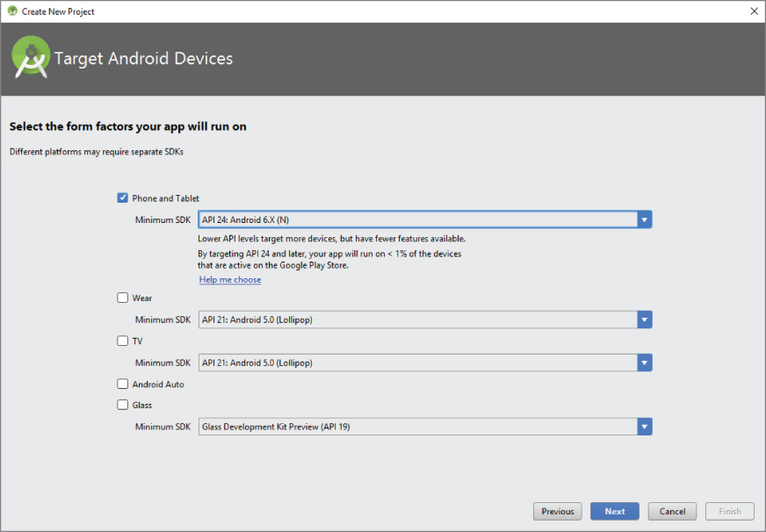The image size is (766, 532).
Task: Expand Phone and Tablet Minimum SDK dropdown arrow
Action: pos(645,219)
